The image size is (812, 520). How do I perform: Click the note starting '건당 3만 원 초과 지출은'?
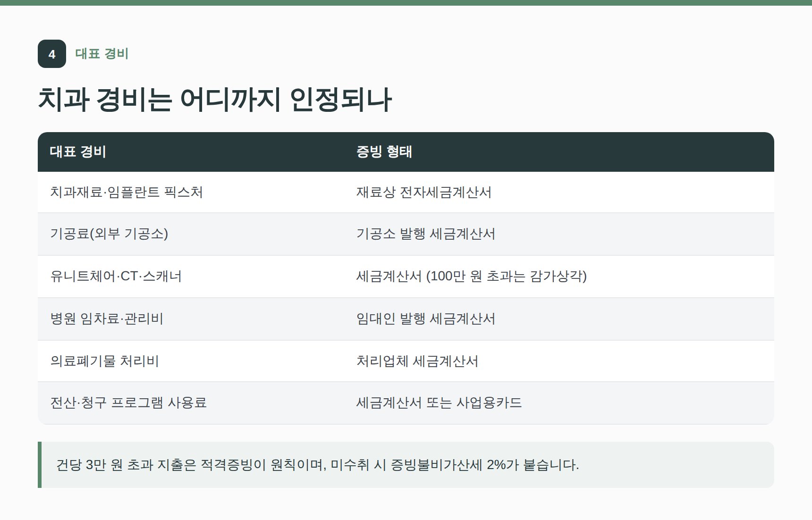[406, 465]
